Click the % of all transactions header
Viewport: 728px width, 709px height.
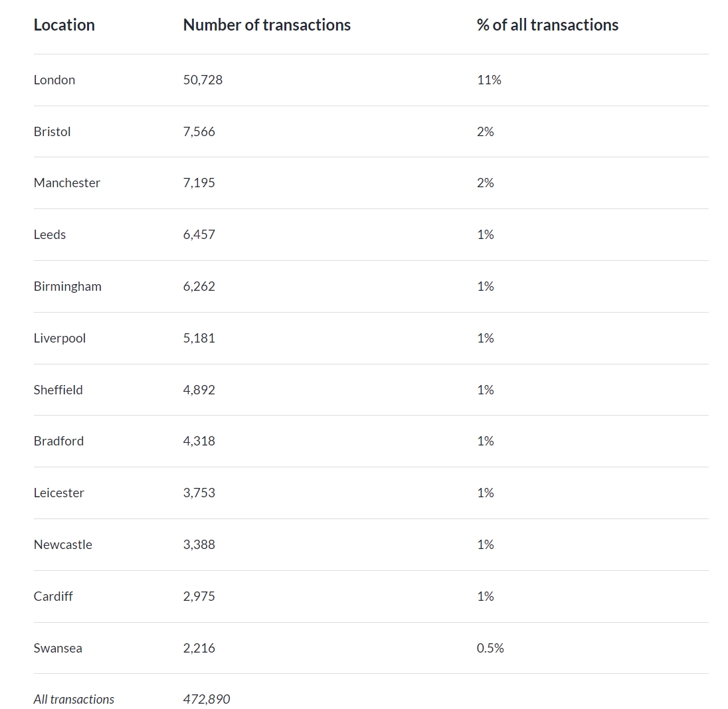(547, 25)
